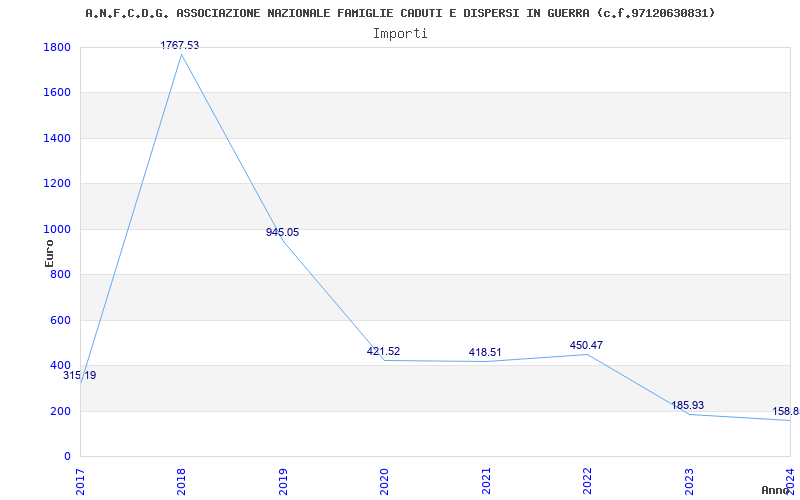
Task: Click the 1000 y-axis tick label
Action: pos(57,230)
